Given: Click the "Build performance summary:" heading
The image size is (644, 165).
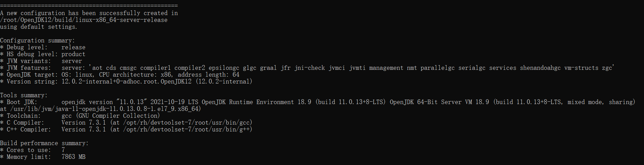Looking at the screenshot, I should [x=44, y=143].
